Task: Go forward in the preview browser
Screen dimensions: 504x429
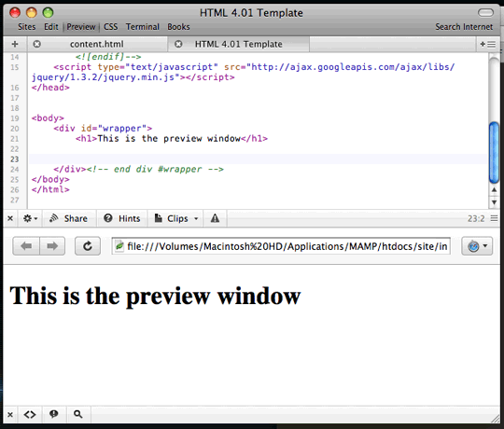Action: tap(52, 246)
